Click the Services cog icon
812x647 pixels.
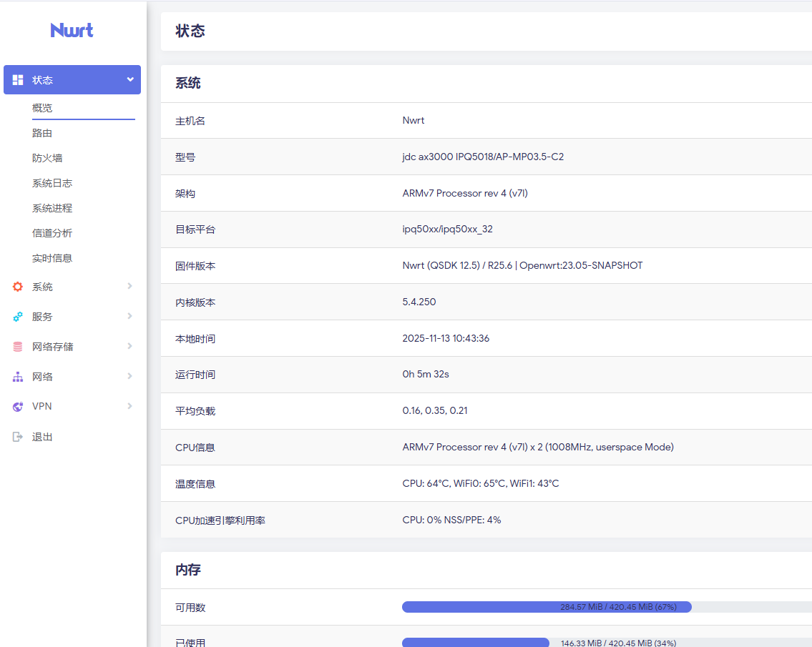(x=18, y=317)
